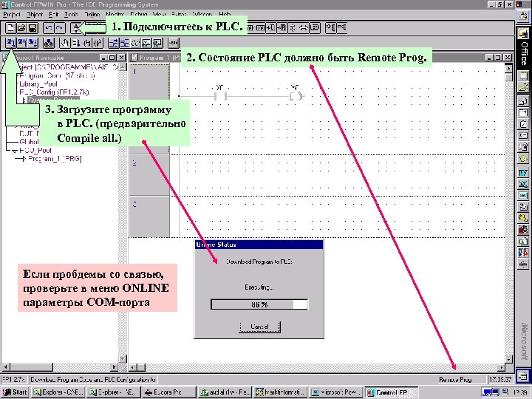532x399 pixels.
Task: Click Project Navigator scroll-up arrow
Action: click(123, 66)
